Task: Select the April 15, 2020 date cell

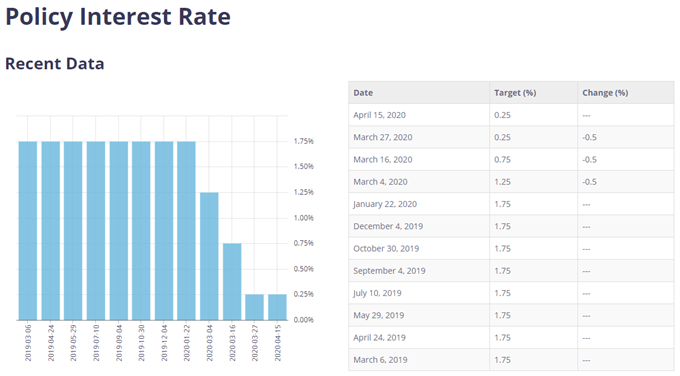Action: click(419, 115)
